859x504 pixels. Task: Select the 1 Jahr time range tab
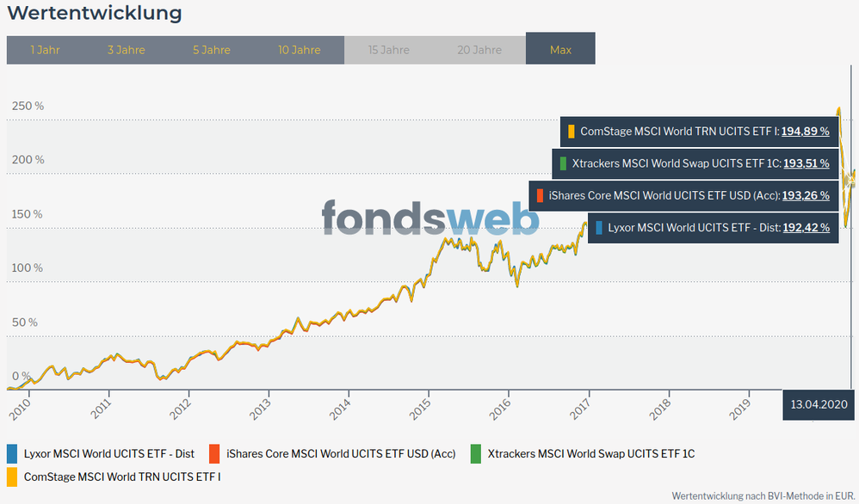pyautogui.click(x=45, y=50)
